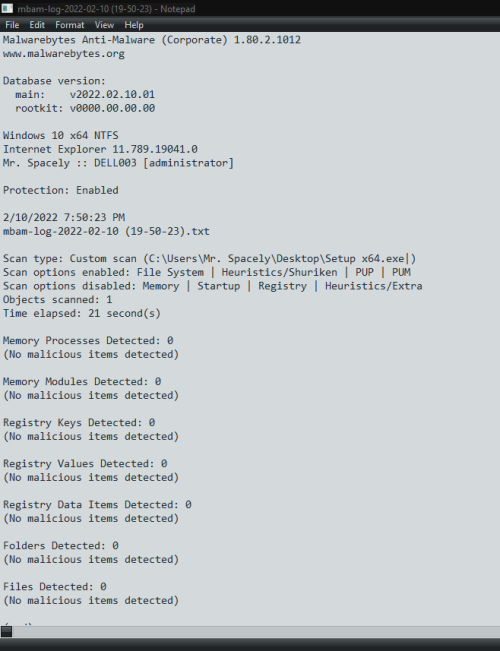Viewport: 500px width, 651px height.
Task: Open the View menu
Action: 104,25
